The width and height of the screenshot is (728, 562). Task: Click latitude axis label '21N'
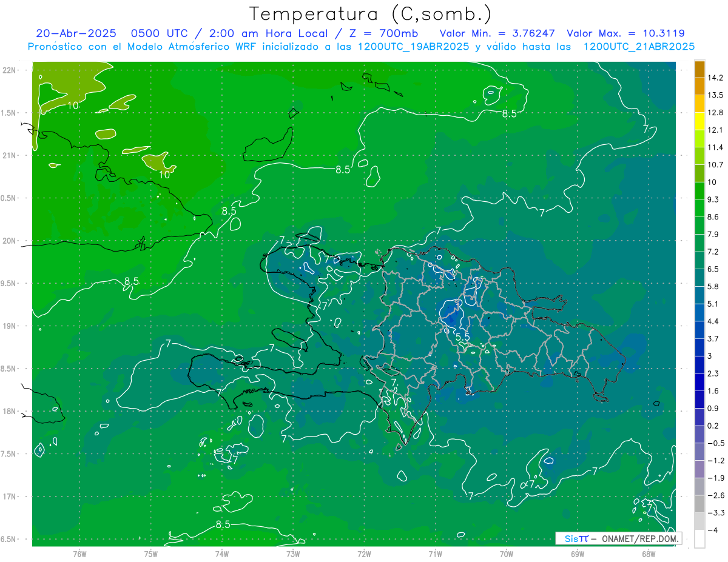coord(10,155)
